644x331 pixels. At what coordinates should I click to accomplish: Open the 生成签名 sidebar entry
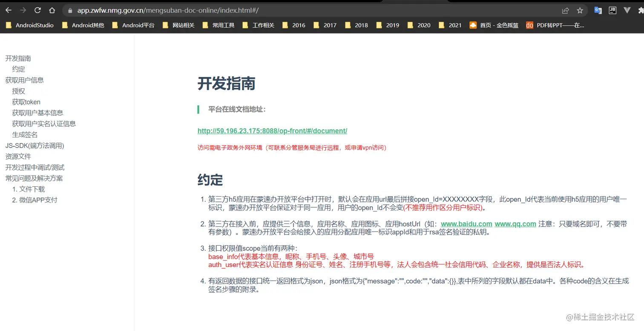25,134
